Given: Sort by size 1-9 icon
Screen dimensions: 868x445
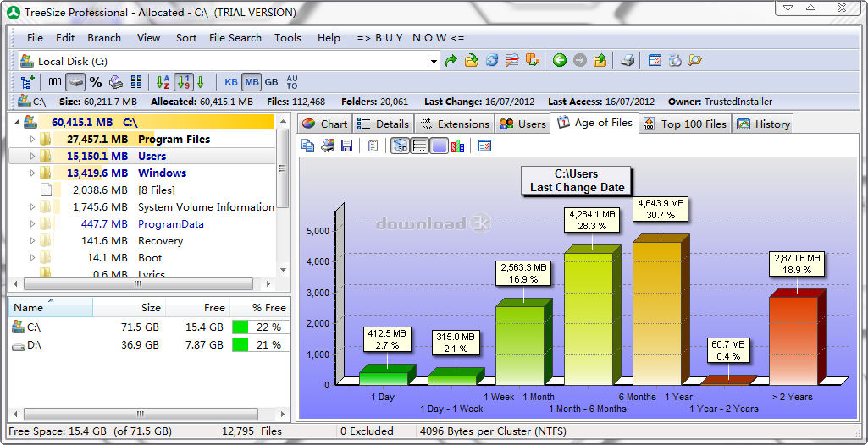Looking at the screenshot, I should click(x=183, y=82).
